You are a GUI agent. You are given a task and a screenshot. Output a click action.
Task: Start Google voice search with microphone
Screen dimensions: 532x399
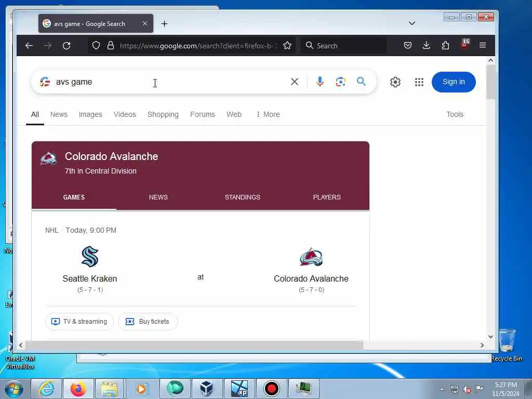(x=320, y=82)
